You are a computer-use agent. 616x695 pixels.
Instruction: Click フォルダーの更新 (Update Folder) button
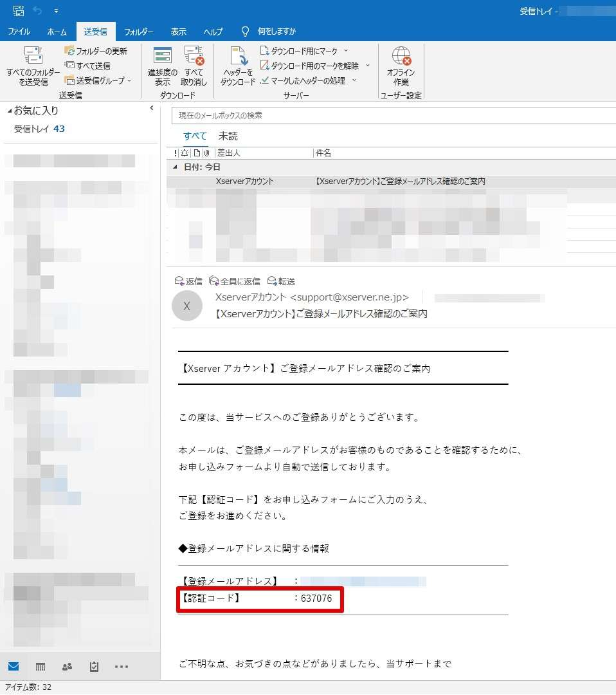[96, 51]
